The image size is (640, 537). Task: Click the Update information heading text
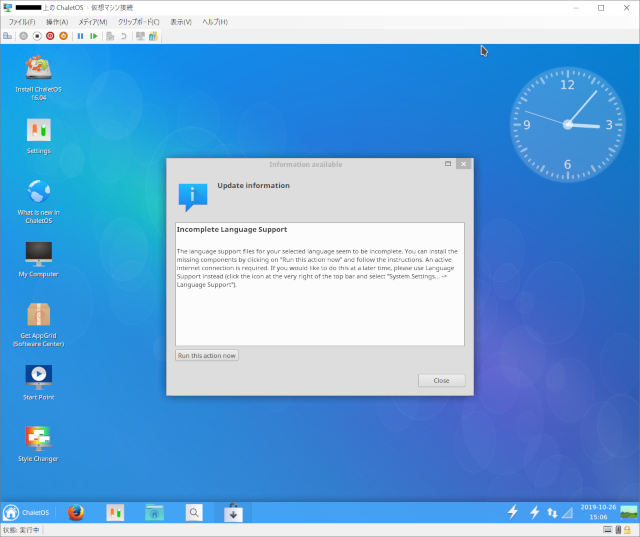[253, 185]
